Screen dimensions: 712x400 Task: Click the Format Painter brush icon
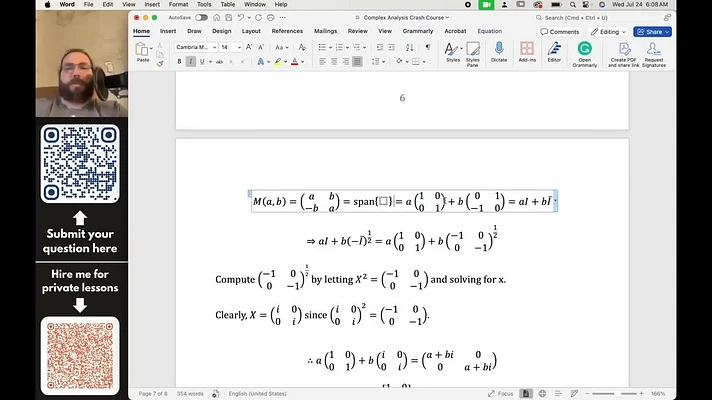(x=160, y=64)
